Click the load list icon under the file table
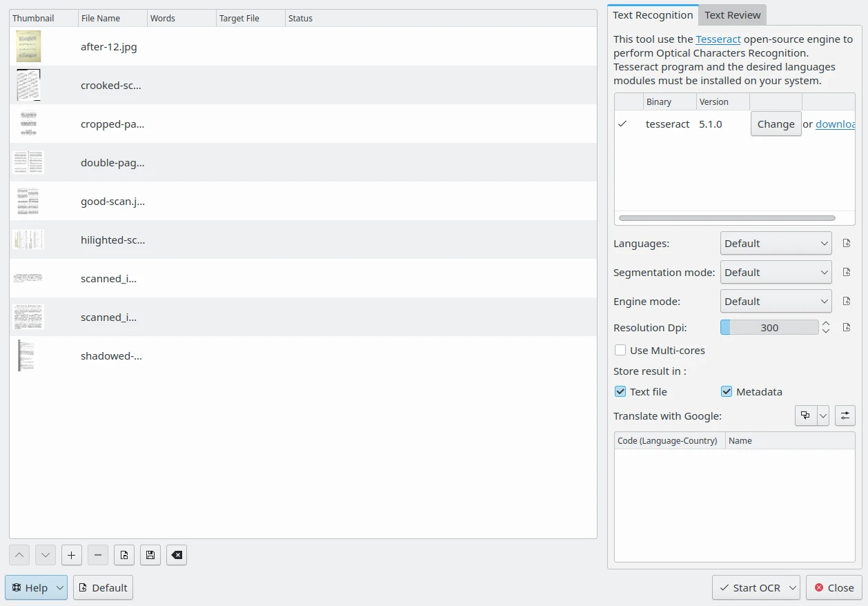Viewport: 868px width, 606px height. click(124, 555)
